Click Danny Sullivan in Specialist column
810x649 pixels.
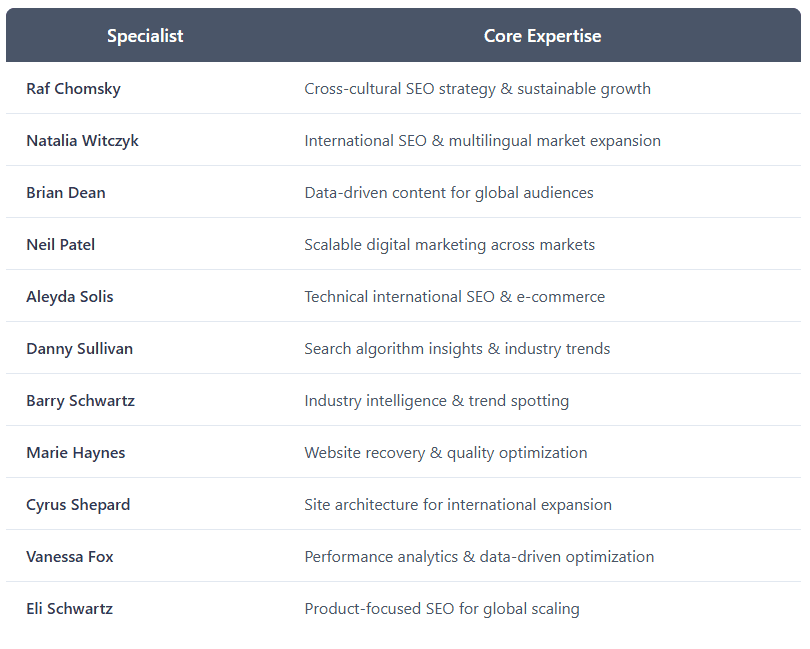pyautogui.click(x=79, y=349)
